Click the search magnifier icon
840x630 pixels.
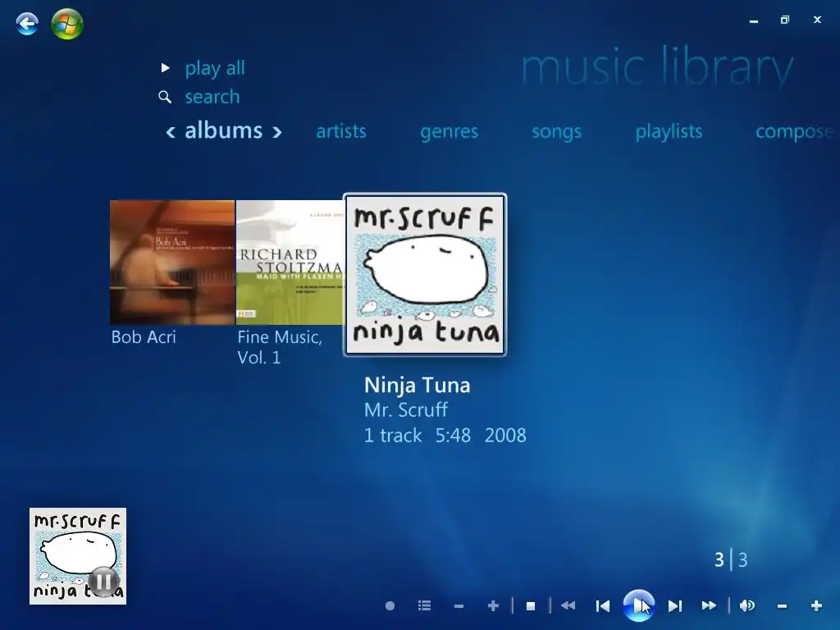click(x=165, y=97)
